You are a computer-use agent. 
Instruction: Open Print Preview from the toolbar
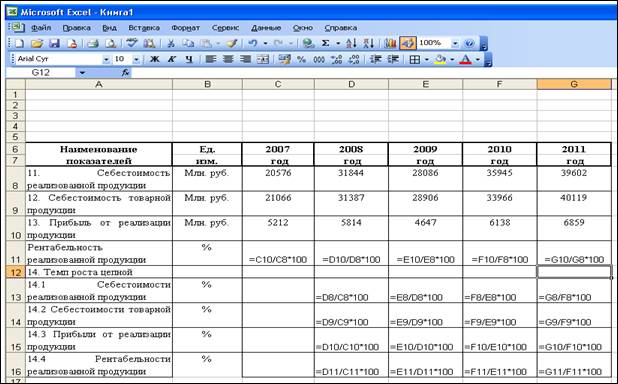click(111, 43)
